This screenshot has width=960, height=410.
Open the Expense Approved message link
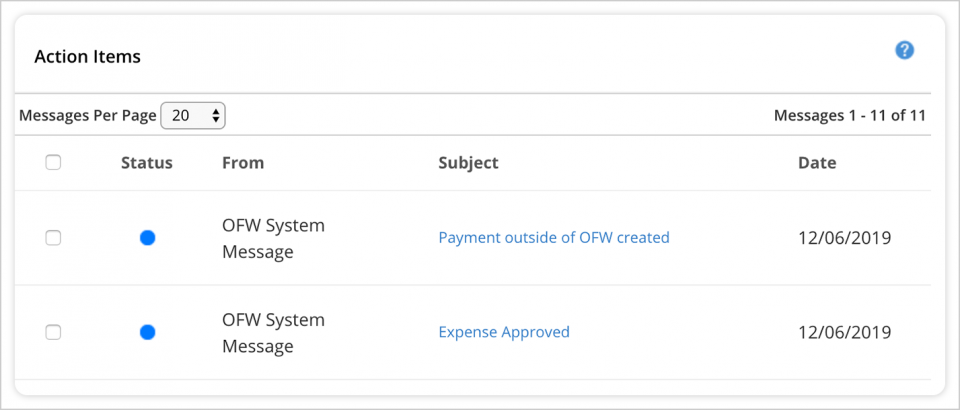click(504, 332)
